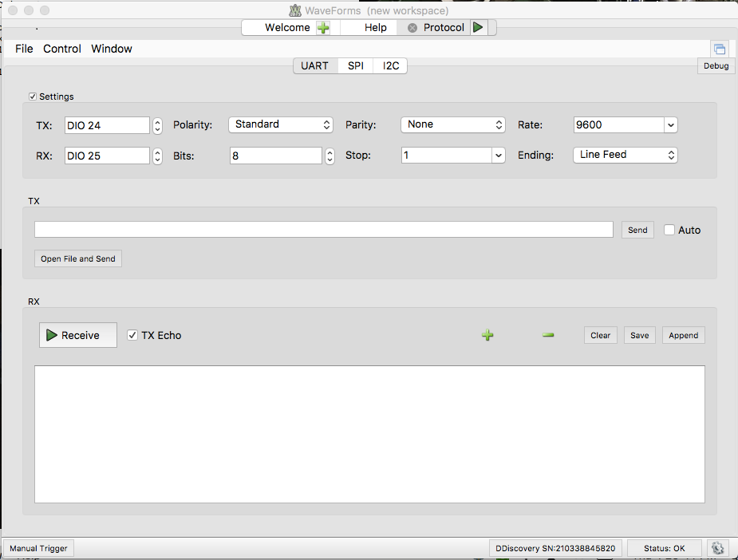Screen dimensions: 738x560
Task: Focus the TX message input field
Action: click(324, 230)
